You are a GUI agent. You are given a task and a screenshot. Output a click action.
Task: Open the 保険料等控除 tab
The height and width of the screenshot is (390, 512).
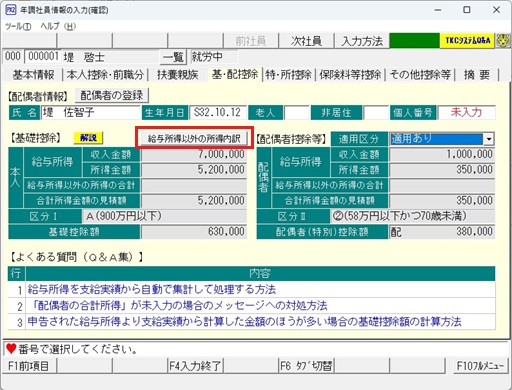click(350, 75)
